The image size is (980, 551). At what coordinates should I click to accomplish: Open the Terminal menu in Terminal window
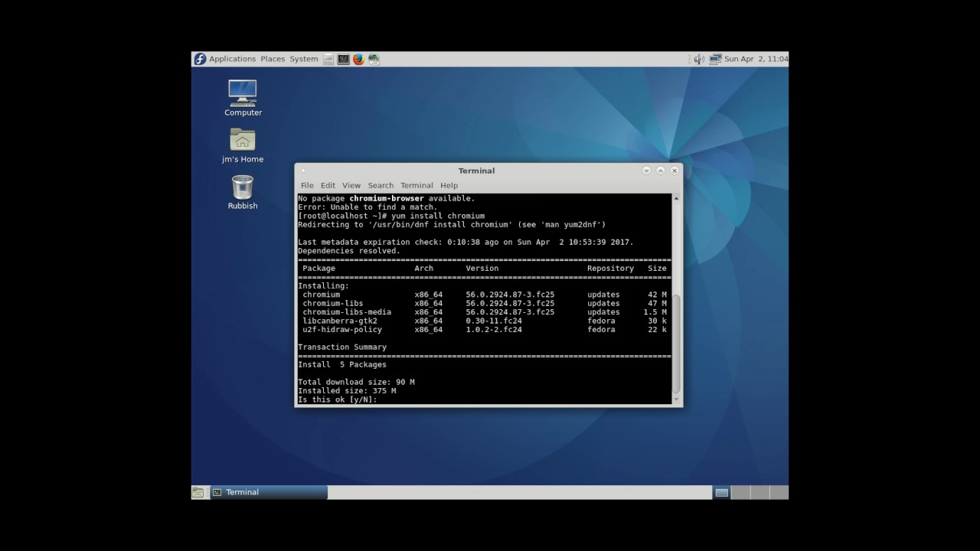(416, 185)
